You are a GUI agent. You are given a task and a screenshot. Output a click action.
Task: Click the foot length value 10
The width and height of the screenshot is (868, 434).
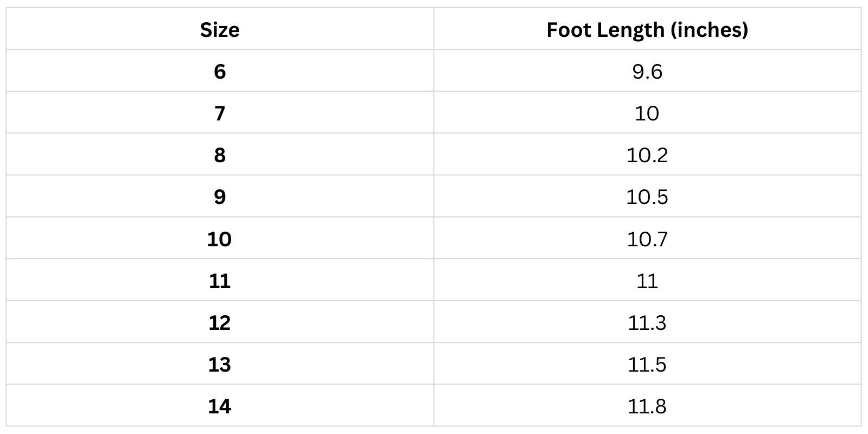point(647,113)
